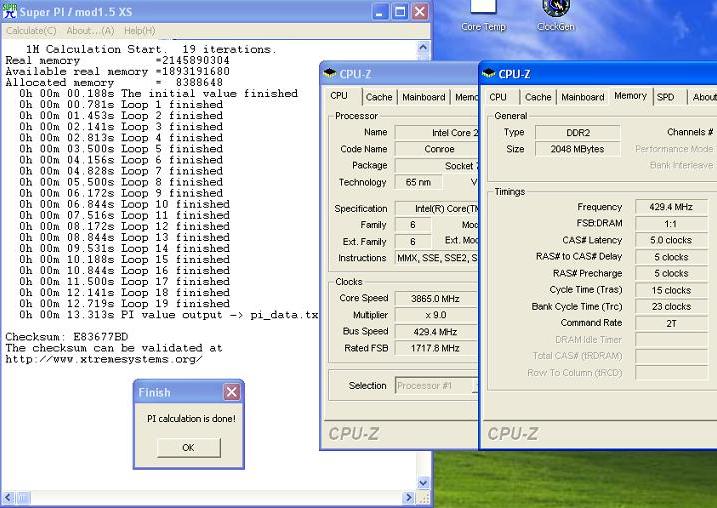Click the Rated FSB value 1717.8 MHz

coord(436,348)
